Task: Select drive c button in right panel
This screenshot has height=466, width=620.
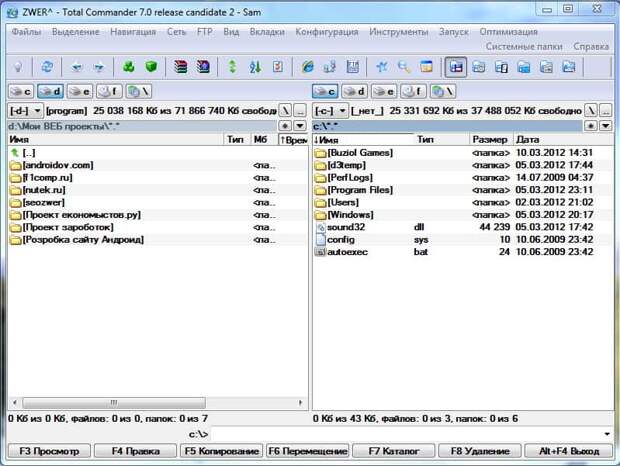Action: point(325,92)
